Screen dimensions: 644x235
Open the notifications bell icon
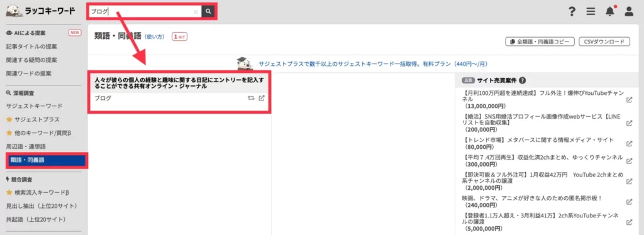[610, 11]
